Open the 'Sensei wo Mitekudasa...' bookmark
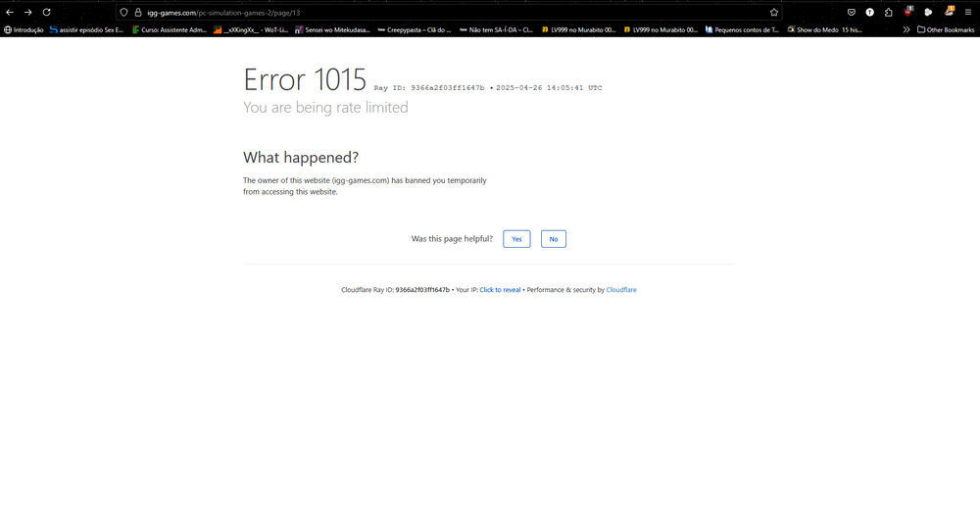This screenshot has width=980, height=531. (332, 29)
